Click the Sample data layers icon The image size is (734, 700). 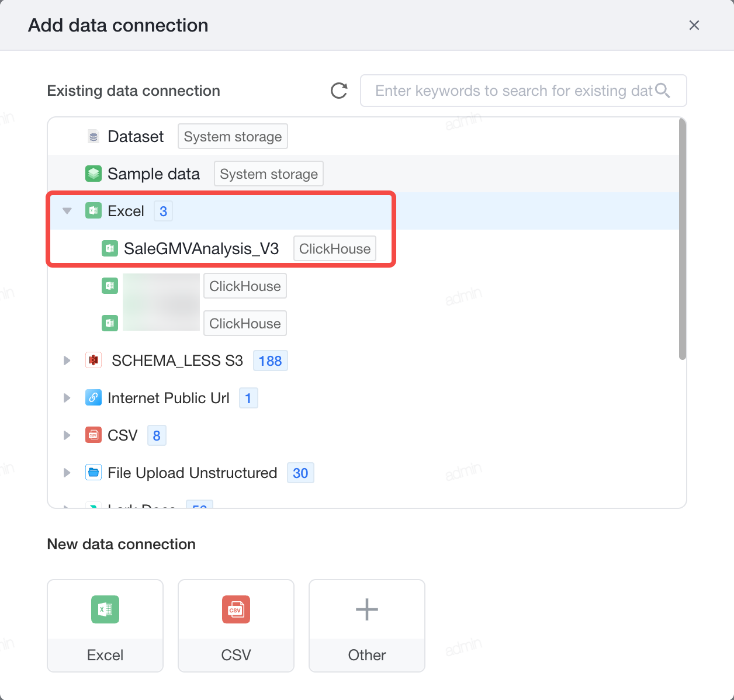pyautogui.click(x=94, y=174)
